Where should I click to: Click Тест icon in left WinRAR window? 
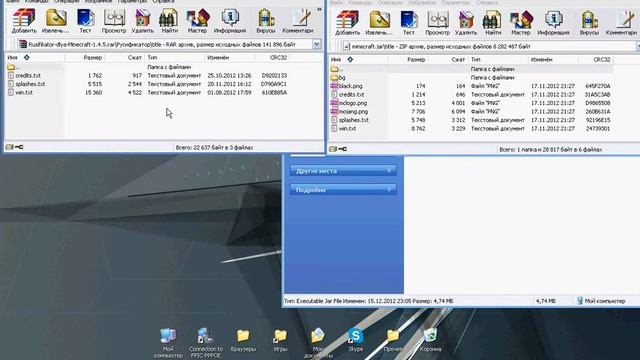point(85,20)
